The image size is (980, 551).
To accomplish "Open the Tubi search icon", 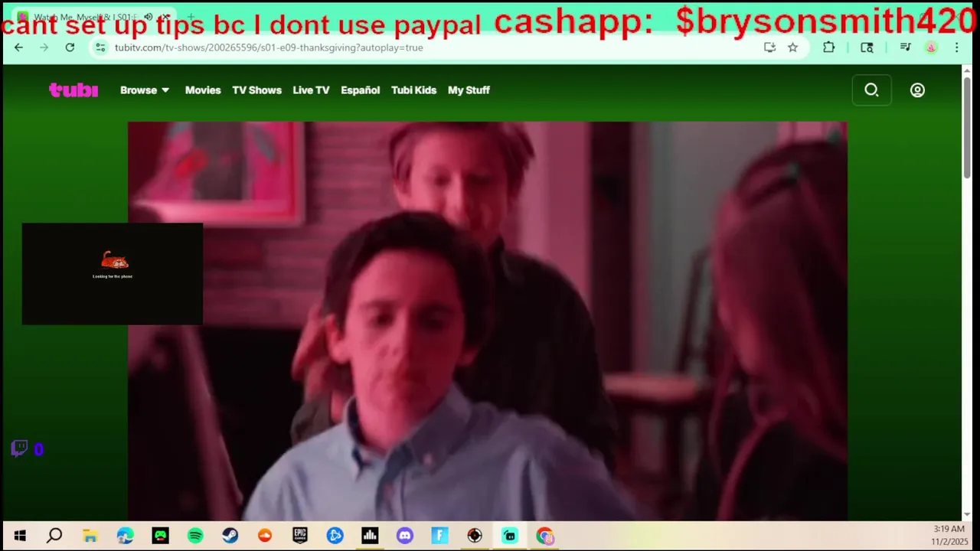I will 871,90.
